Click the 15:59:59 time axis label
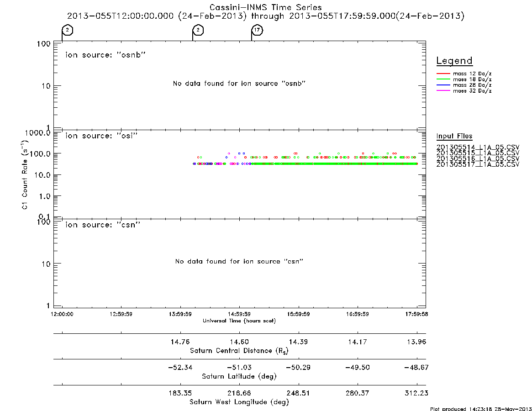The height and width of the screenshot is (411, 532). click(x=299, y=314)
